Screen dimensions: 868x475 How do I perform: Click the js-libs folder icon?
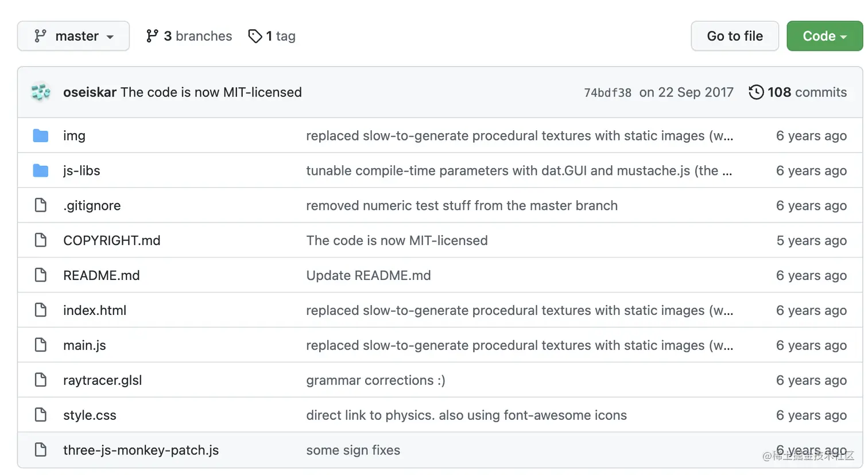[x=41, y=171]
